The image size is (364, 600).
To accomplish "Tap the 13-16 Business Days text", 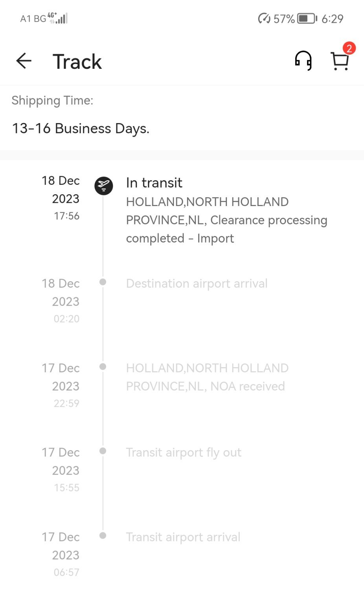I will pyautogui.click(x=81, y=129).
